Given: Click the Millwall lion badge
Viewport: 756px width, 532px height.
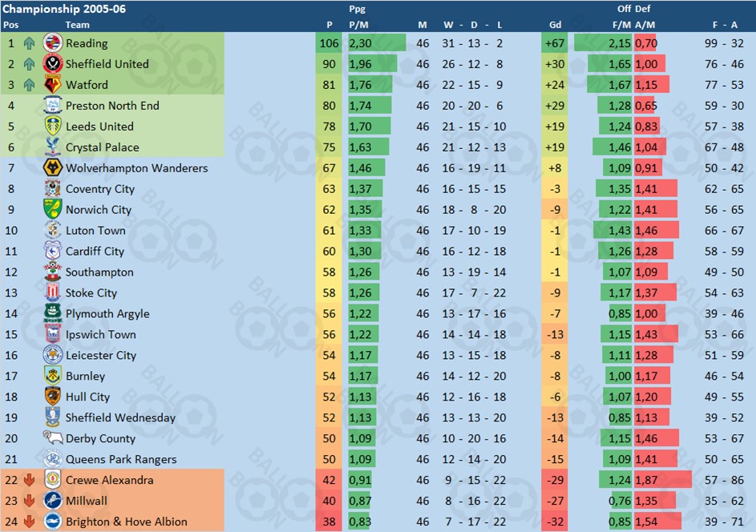Looking at the screenshot, I should coord(53,501).
